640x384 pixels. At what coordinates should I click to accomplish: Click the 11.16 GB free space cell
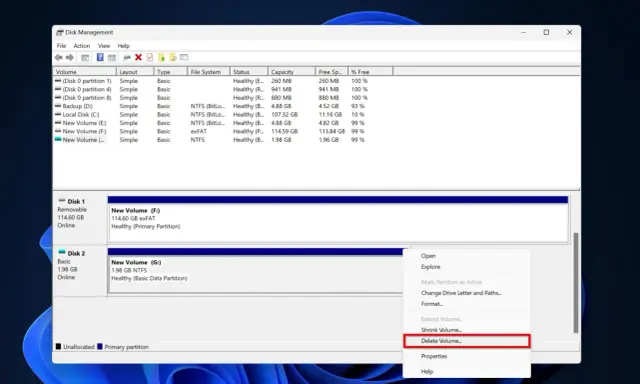tap(330, 115)
